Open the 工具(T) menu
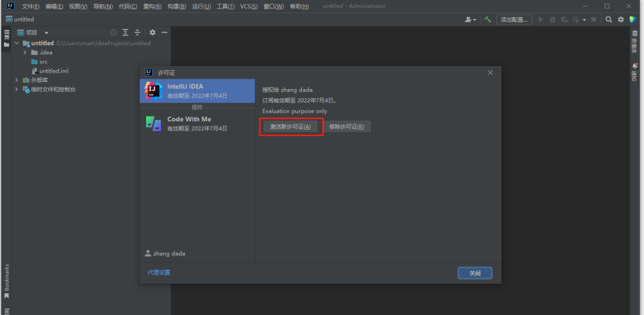Screen dimensions: 644x315 (x=225, y=6)
